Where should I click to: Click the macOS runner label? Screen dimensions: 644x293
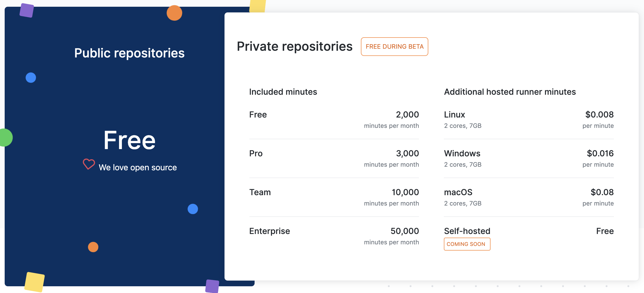tap(458, 192)
